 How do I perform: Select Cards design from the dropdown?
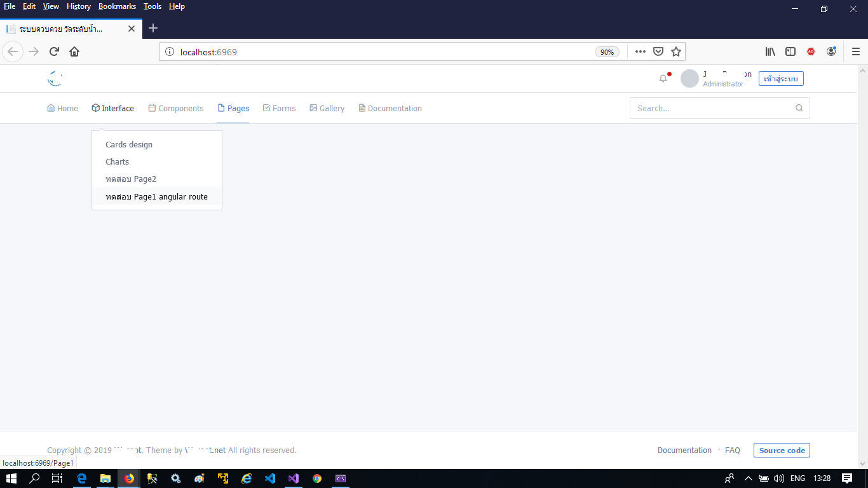(157, 144)
